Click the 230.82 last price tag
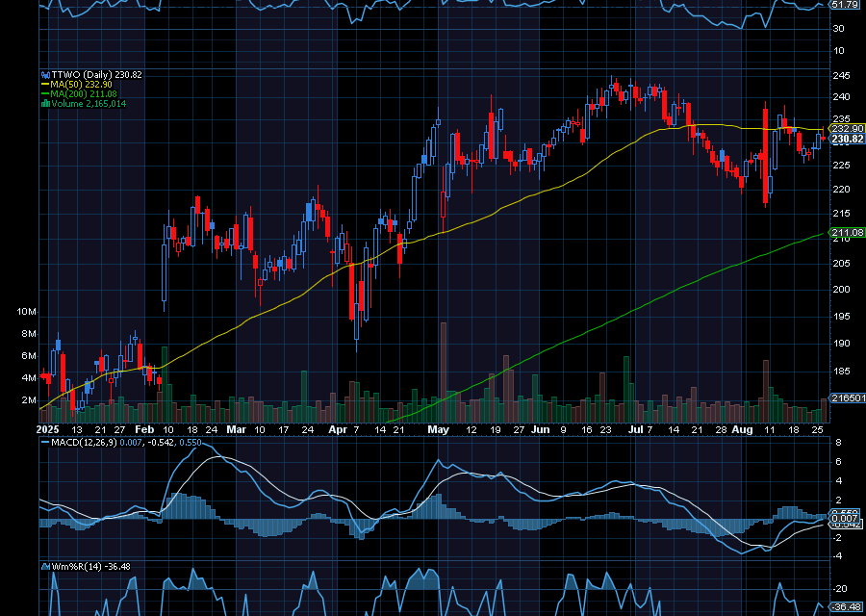866x616 pixels. [x=847, y=139]
